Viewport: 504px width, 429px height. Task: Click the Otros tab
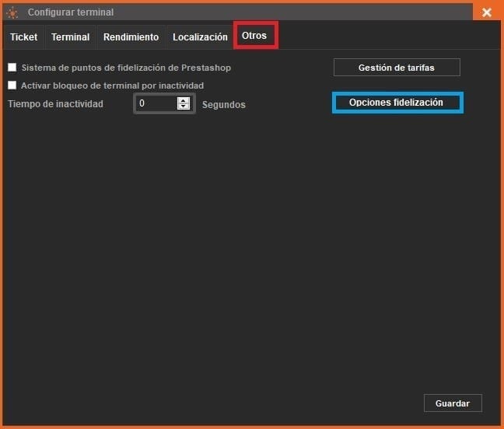tap(254, 36)
